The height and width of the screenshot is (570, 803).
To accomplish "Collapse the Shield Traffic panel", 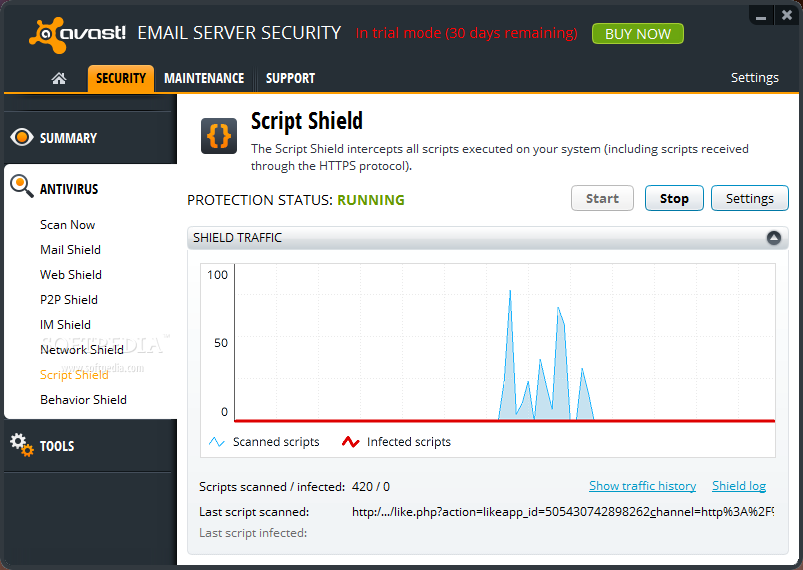I will click(774, 238).
